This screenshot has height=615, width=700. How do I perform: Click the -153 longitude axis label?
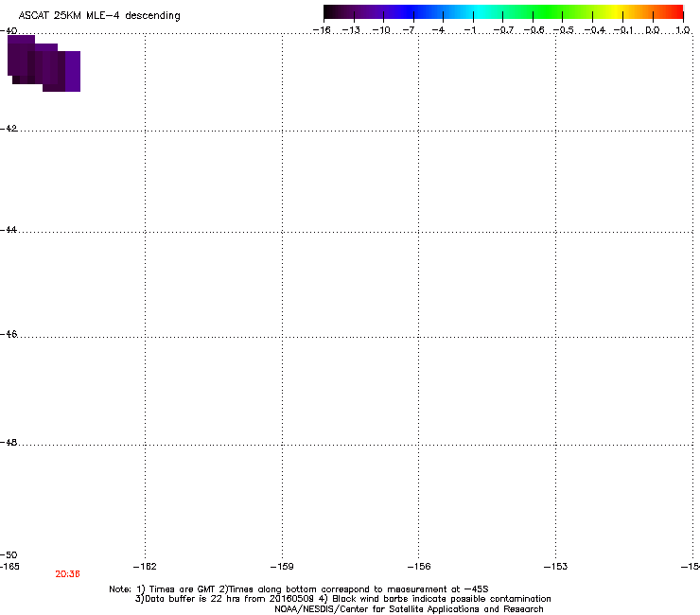click(556, 567)
